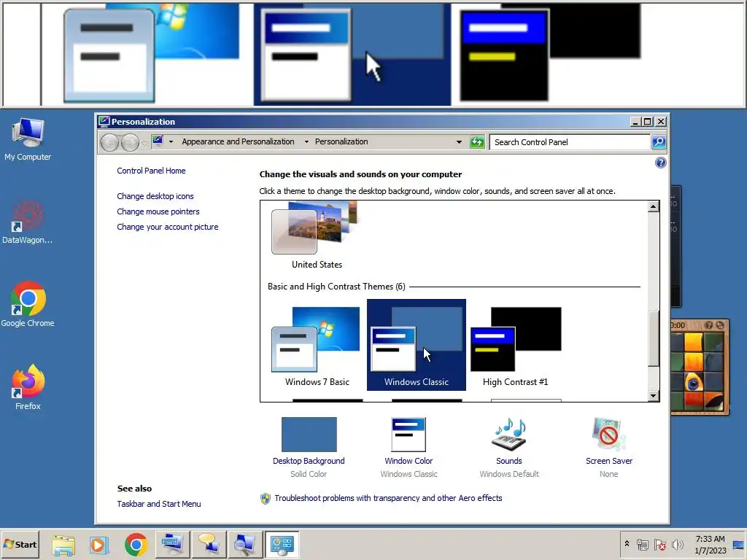Select the United States theme
Screen dimensions: 747x560
click(x=317, y=236)
